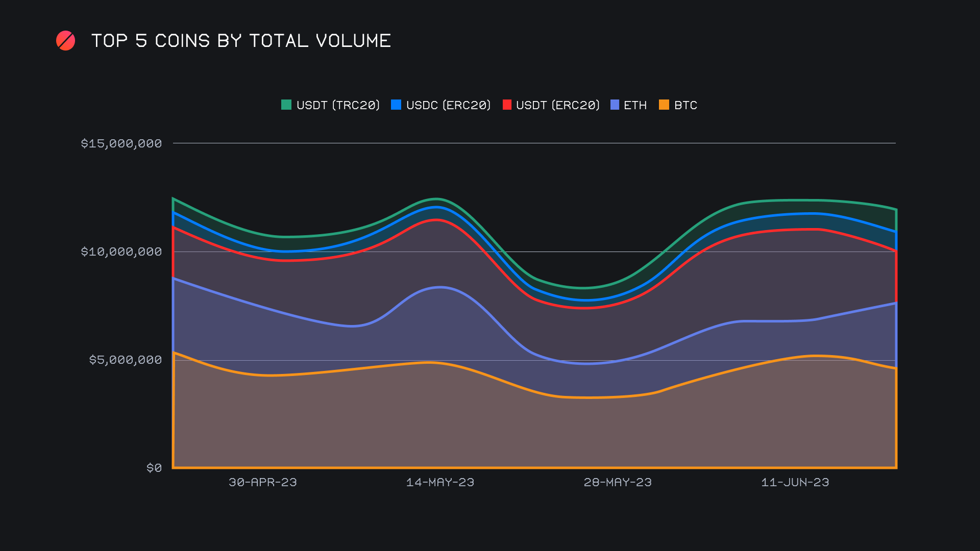Click the 14-MAY-23 x-axis date label
This screenshot has height=551, width=980.
pos(440,482)
